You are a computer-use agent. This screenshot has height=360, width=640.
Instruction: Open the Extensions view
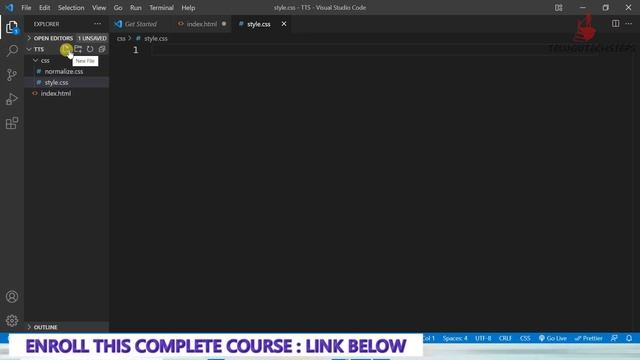click(12, 123)
